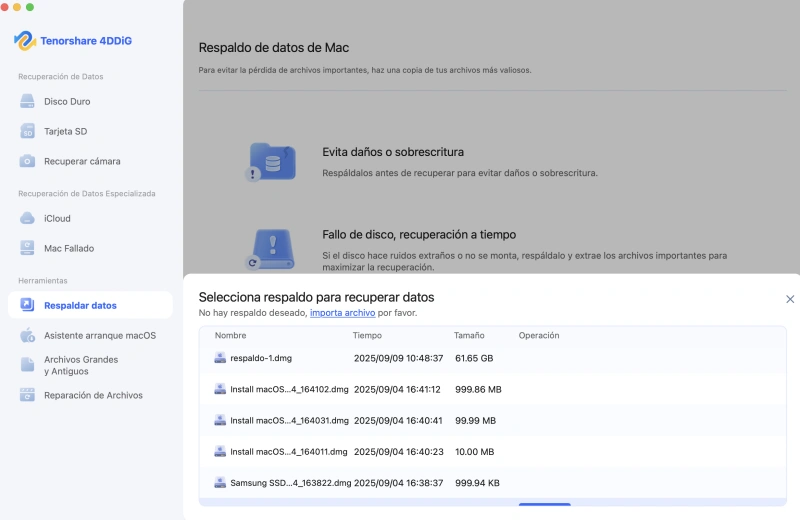Click the disk icon for Install macOS...4_164031.dmg
This screenshot has width=800, height=520.
pyautogui.click(x=220, y=420)
